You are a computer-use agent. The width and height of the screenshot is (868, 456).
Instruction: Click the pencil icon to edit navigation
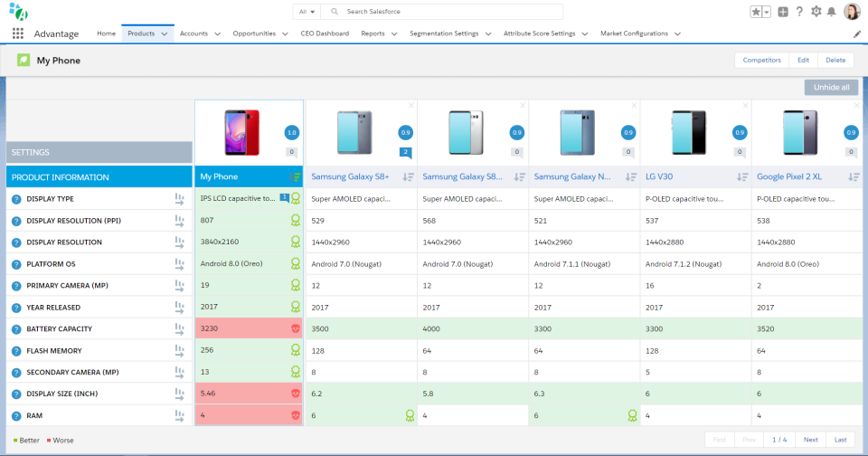coord(857,34)
